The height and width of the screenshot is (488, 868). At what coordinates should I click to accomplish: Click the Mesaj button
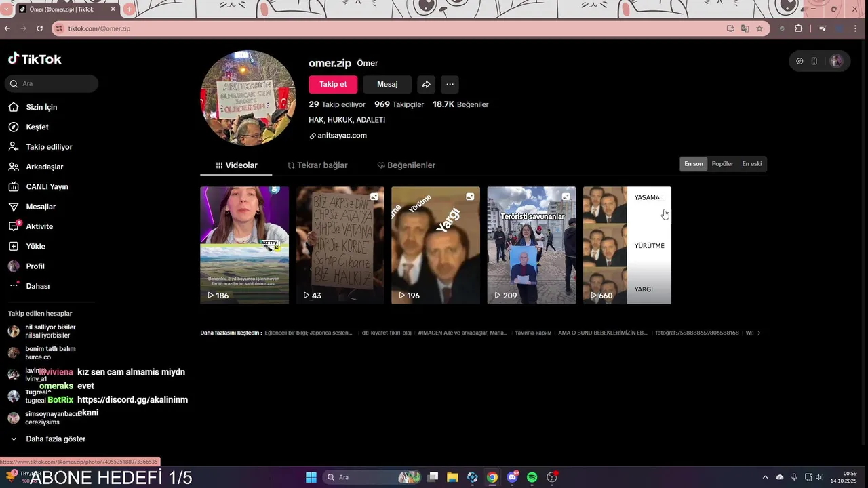click(387, 84)
